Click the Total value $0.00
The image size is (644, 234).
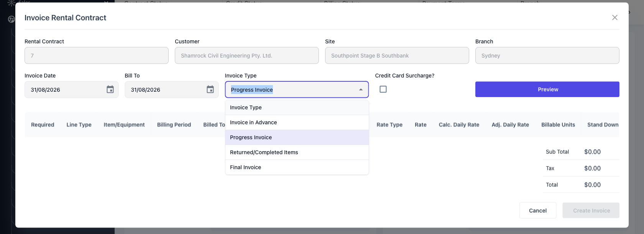coord(592,185)
